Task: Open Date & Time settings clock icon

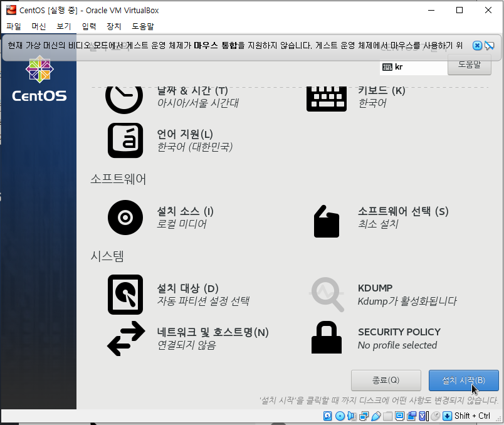Action: pos(124,99)
